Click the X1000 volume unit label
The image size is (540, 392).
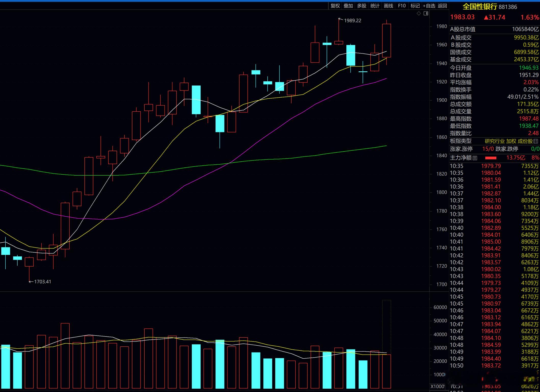coord(437,386)
